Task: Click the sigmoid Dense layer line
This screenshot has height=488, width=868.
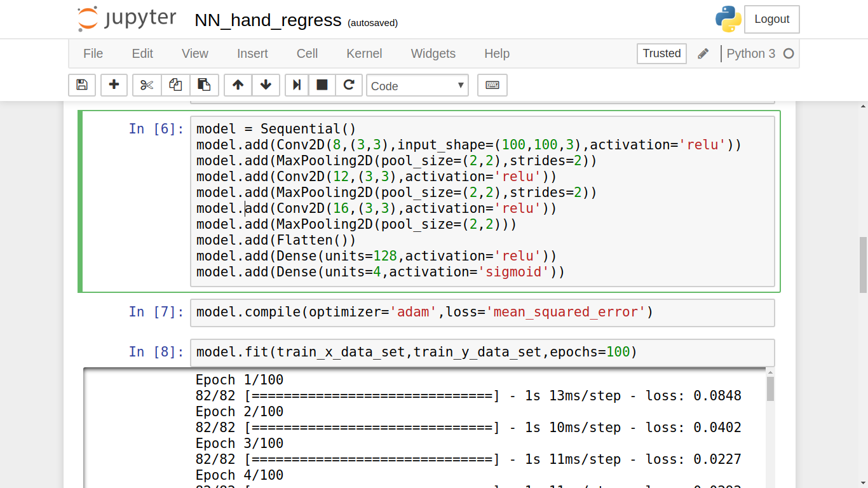Action: coord(381,272)
